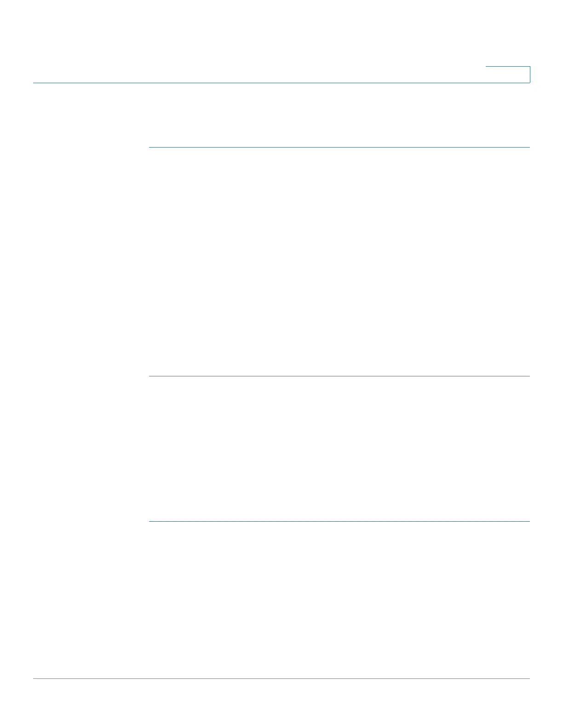Image resolution: width=563 pixels, height=728 pixels.
Task: Select the lowest teal section divider line
Action: tap(339, 521)
